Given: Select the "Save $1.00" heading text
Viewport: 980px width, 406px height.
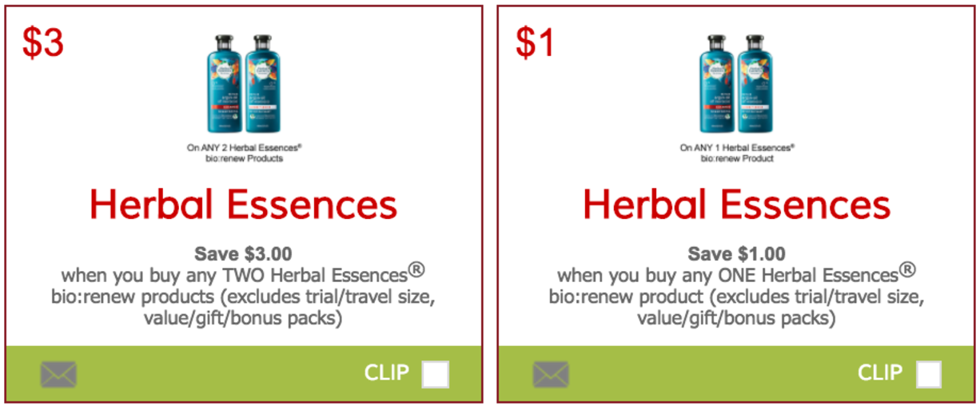Looking at the screenshot, I should tap(736, 254).
